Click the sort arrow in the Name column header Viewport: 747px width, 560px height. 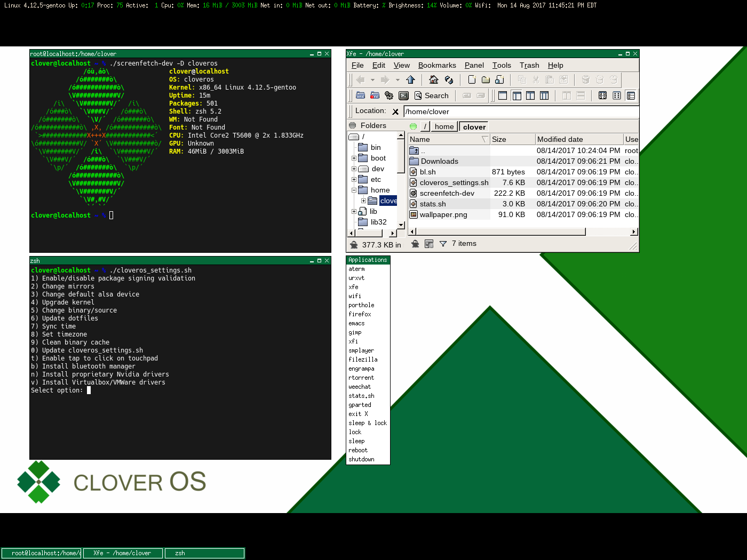(484, 139)
